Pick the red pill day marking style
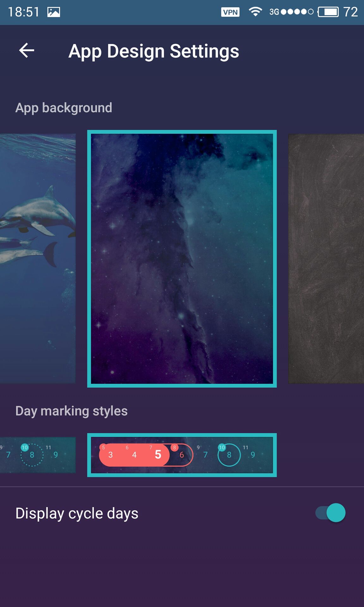 [x=182, y=455]
